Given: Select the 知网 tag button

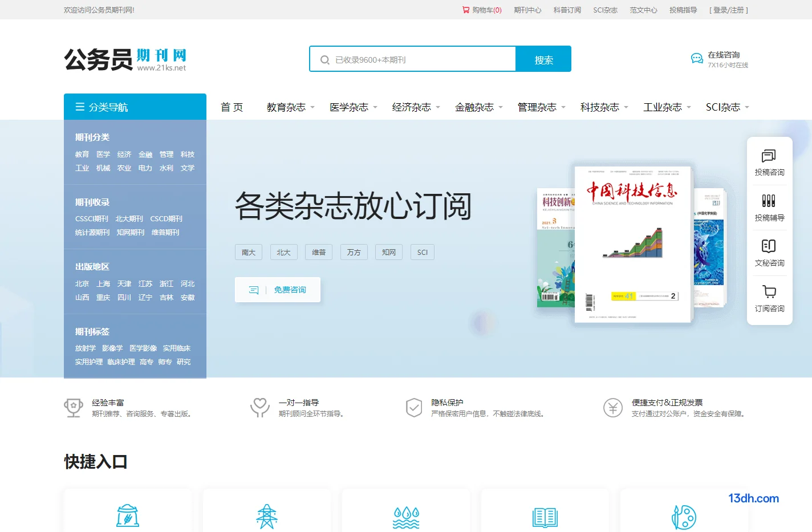Looking at the screenshot, I should point(389,252).
